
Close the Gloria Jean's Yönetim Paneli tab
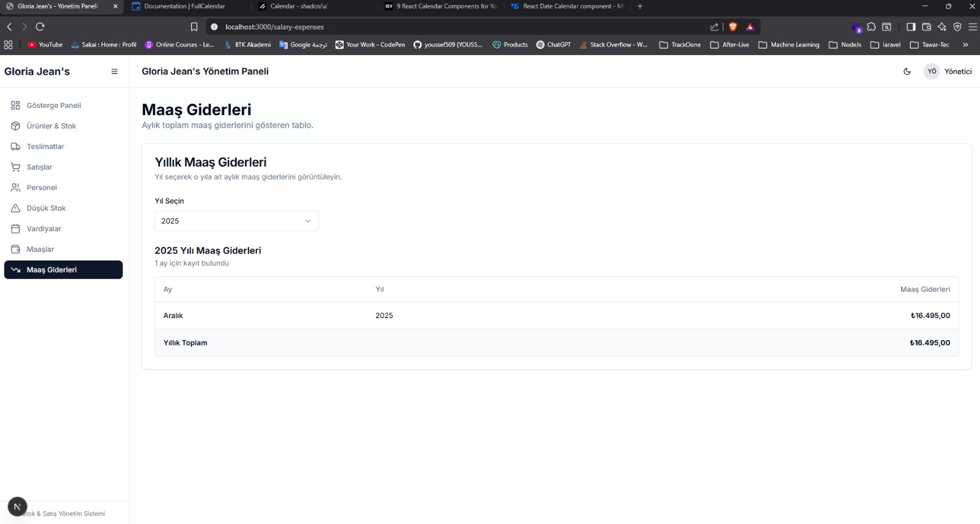coord(115,6)
